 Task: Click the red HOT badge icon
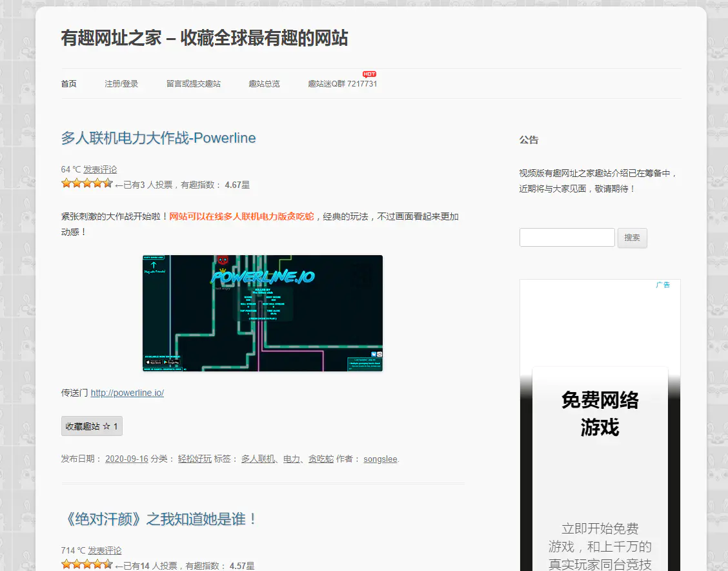click(369, 74)
